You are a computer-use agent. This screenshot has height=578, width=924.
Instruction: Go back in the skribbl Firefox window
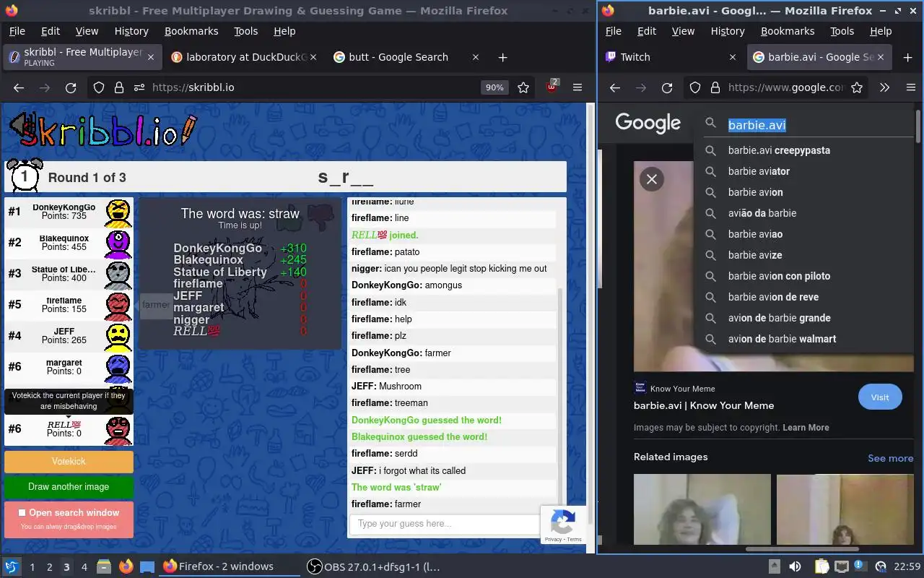(19, 87)
